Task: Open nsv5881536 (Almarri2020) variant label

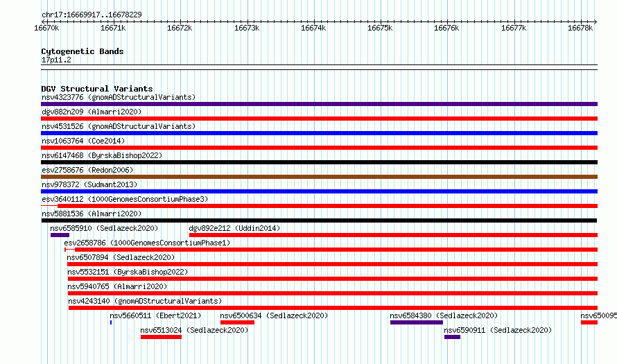Action: [x=92, y=214]
